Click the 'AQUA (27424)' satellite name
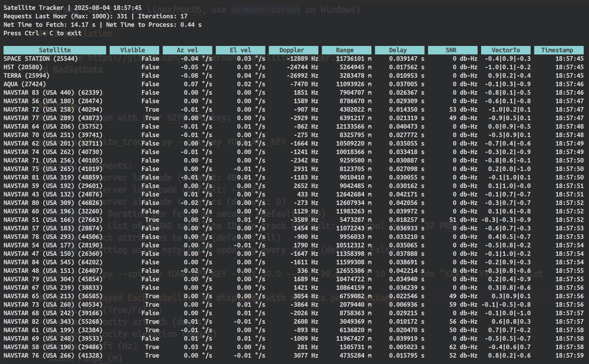 25,84
